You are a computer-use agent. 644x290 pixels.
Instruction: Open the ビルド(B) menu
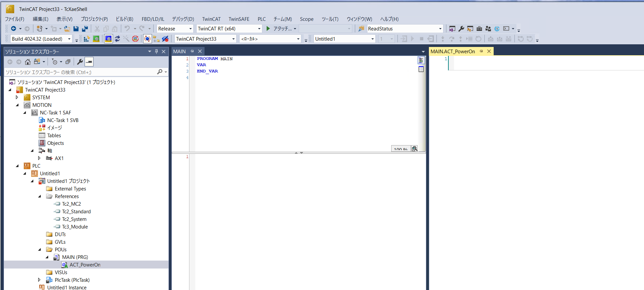point(125,19)
